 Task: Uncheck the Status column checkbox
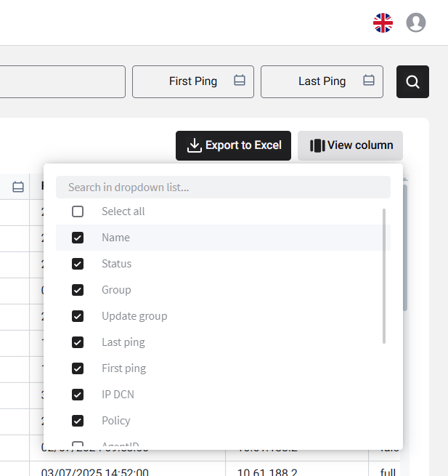pyautogui.click(x=78, y=264)
